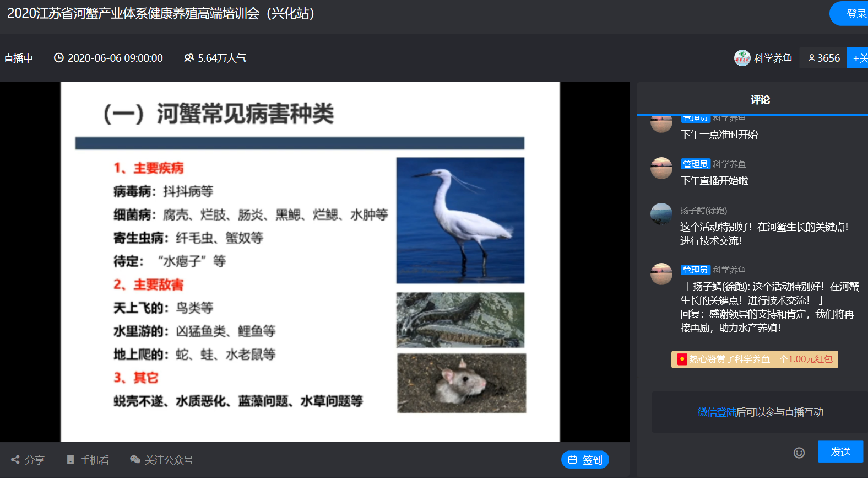Open the 手机看 mobile viewing option

(88, 460)
